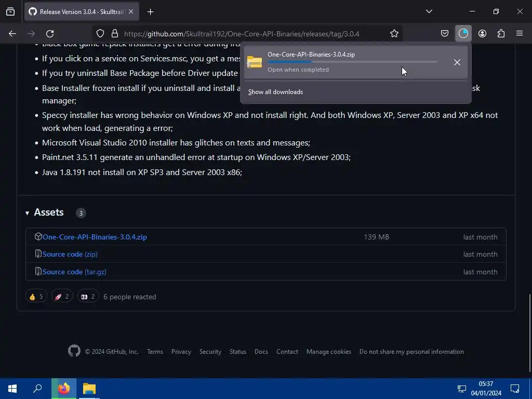Viewport: 532px width, 399px height.
Task: Click the zip folder icon in downloads panel
Action: tap(255, 62)
